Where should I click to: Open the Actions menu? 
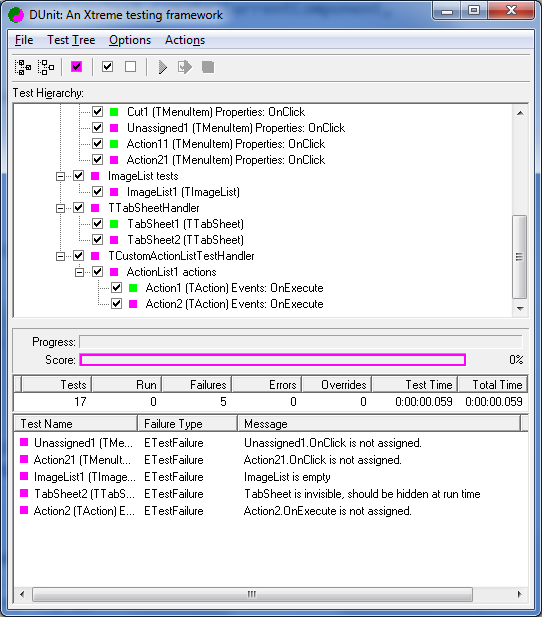point(185,40)
